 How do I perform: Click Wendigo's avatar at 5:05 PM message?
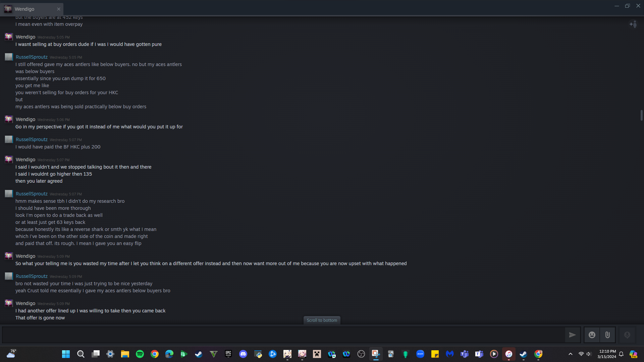tap(9, 37)
